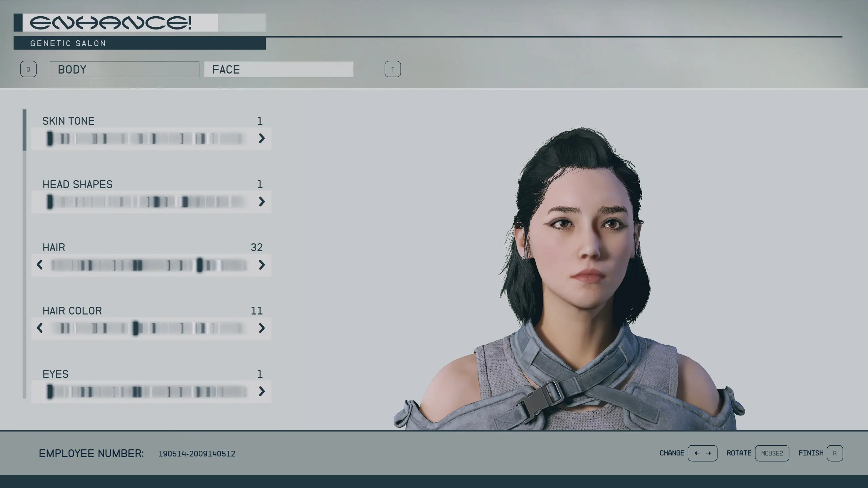The width and height of the screenshot is (868, 488).
Task: Advance Eyes option with right arrow
Action: click(x=261, y=391)
